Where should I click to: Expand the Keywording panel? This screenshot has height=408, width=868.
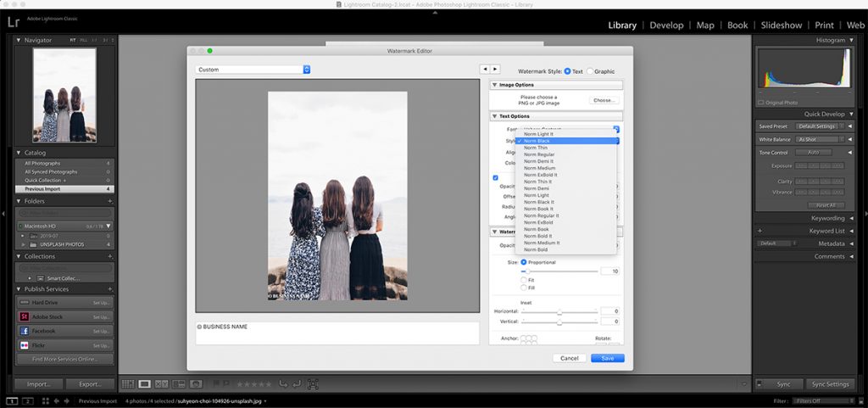[x=851, y=218]
